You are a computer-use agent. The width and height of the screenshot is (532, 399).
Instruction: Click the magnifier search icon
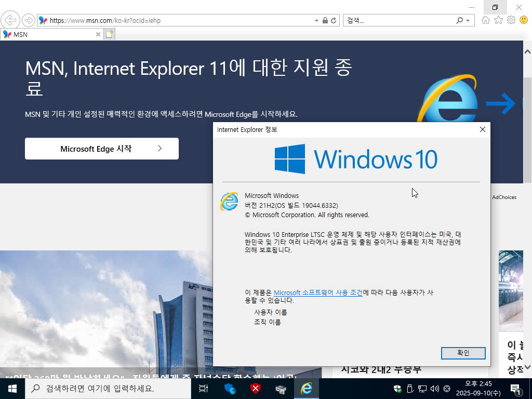tap(459, 20)
